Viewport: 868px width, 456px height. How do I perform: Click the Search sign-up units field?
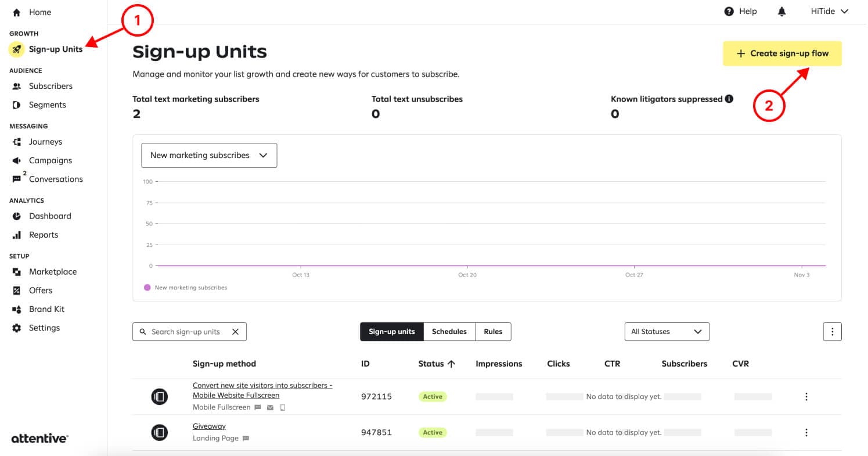pos(186,332)
